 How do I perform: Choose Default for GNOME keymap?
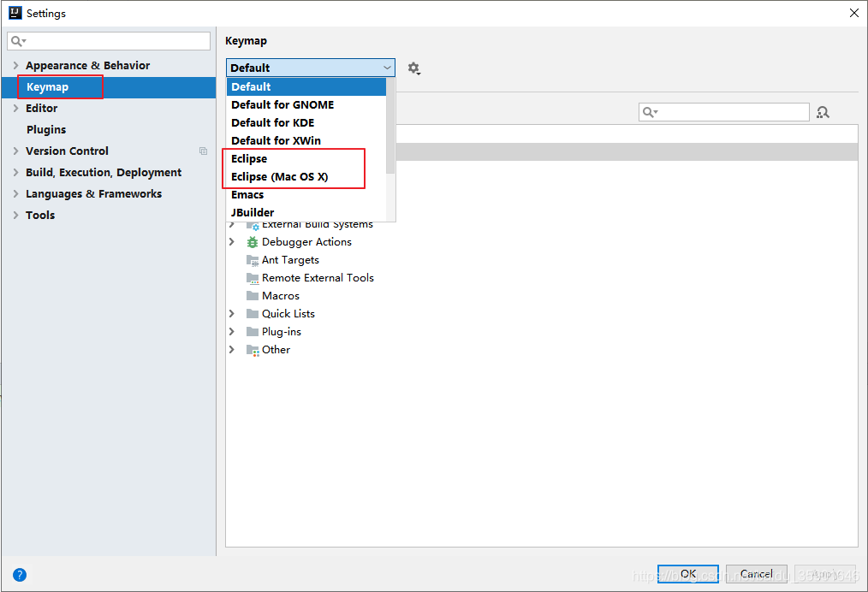click(x=306, y=104)
